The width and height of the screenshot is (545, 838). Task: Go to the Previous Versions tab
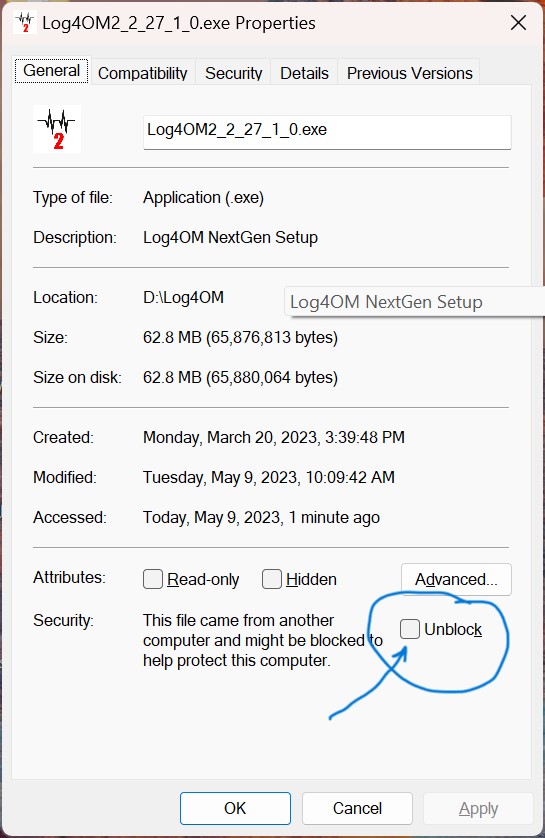(409, 73)
